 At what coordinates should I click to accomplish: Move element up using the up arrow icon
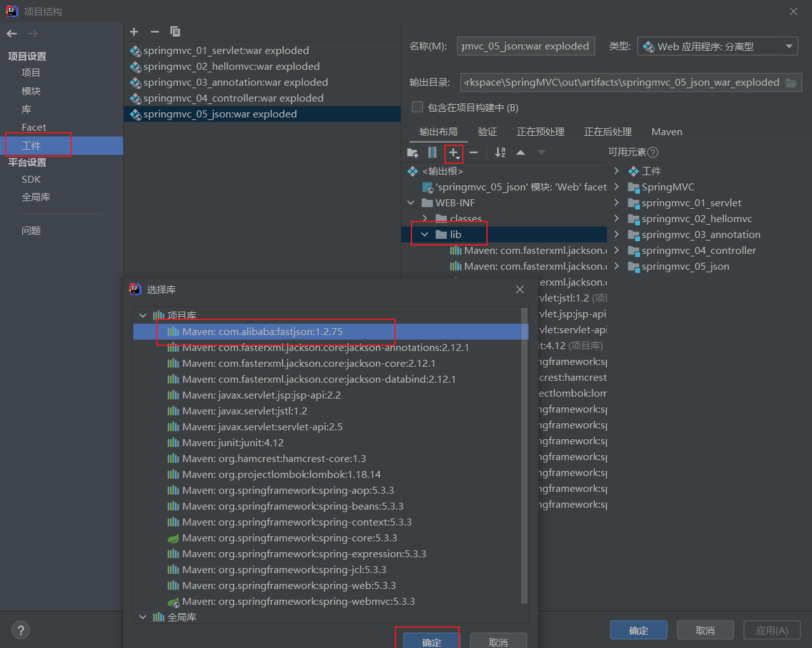click(521, 152)
